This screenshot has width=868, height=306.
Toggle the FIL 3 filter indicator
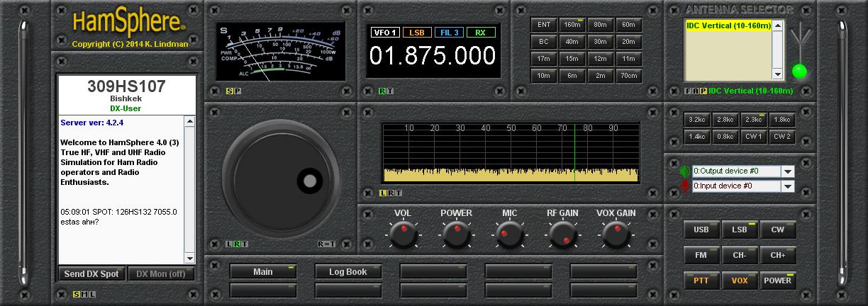pos(449,33)
